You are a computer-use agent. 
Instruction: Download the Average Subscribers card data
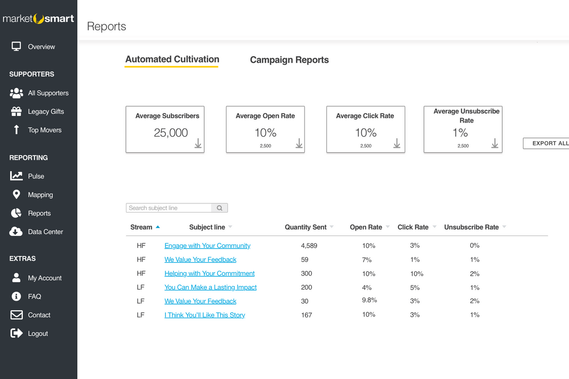[x=198, y=143]
